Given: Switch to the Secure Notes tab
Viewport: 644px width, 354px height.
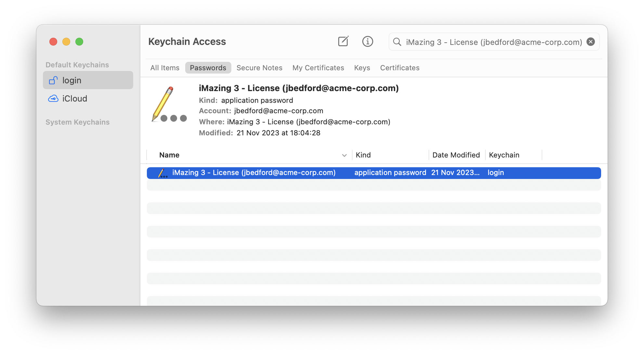Looking at the screenshot, I should coord(259,68).
